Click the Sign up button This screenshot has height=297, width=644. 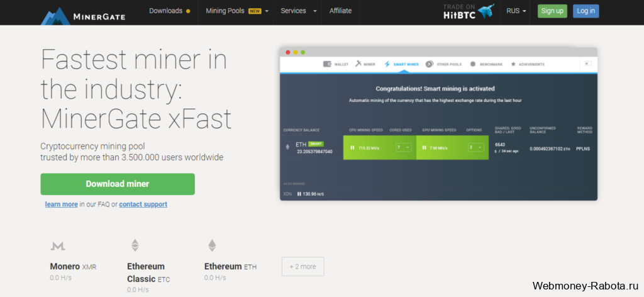(x=552, y=11)
